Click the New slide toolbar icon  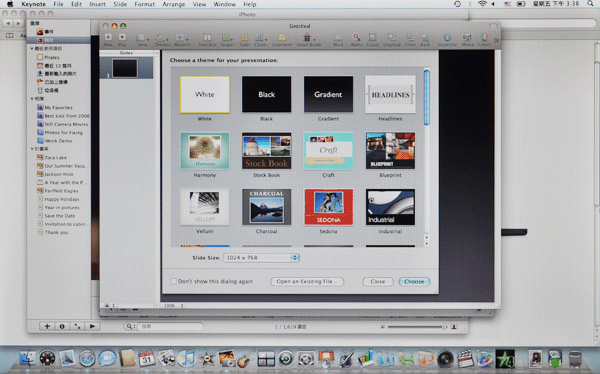[x=108, y=38]
